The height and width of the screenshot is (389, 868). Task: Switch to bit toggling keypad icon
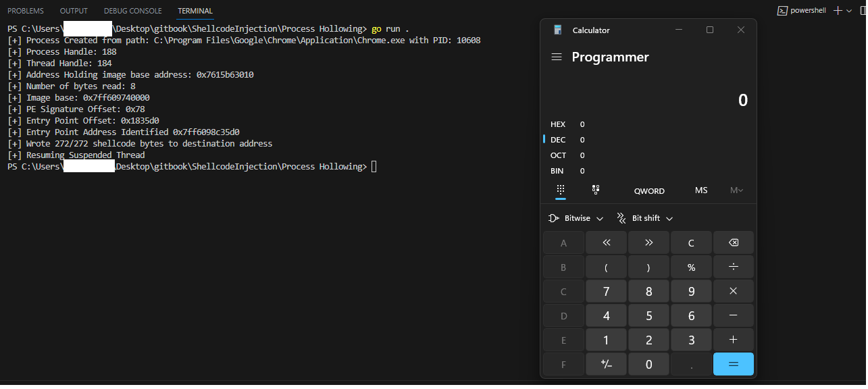[595, 190]
